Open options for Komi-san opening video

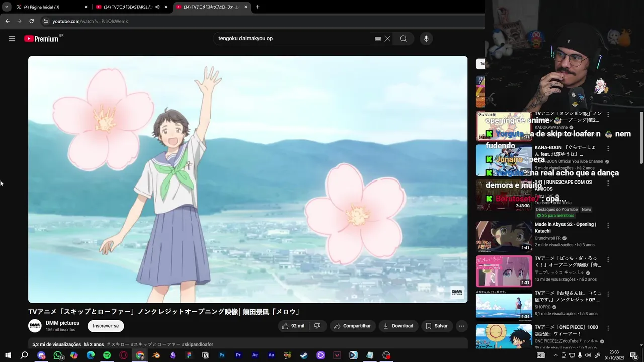(x=608, y=294)
